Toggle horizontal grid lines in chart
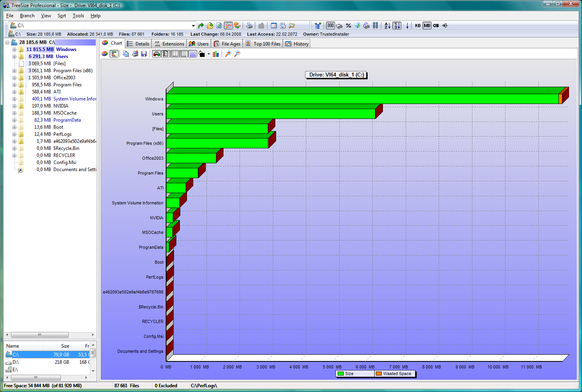582x392 pixels. 184,54
